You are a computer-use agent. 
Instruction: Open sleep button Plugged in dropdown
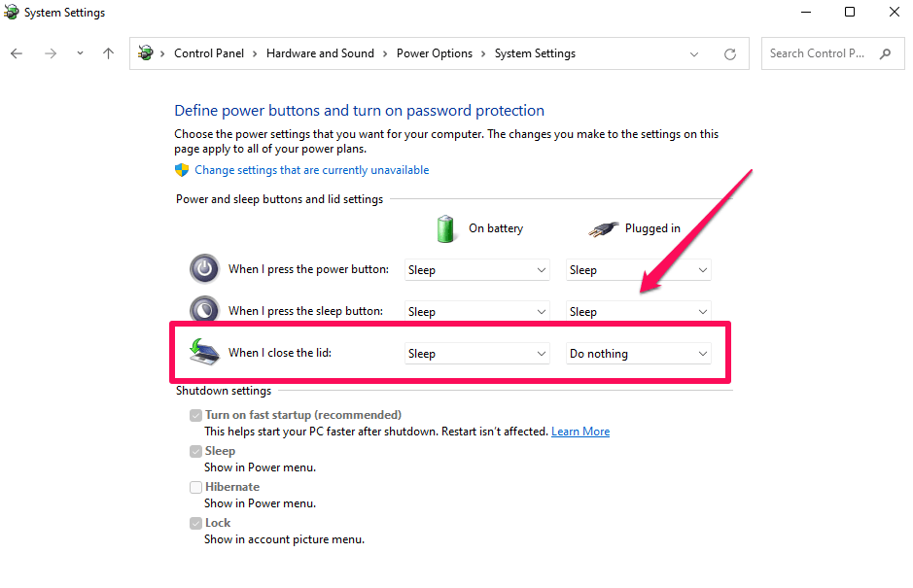[x=638, y=312]
